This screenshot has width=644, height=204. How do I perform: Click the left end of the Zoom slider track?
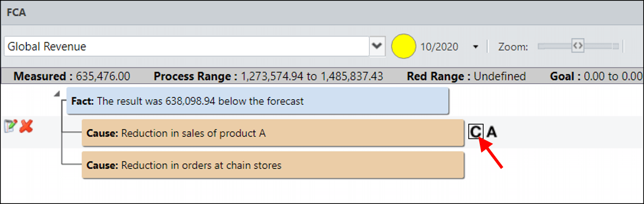(x=541, y=46)
